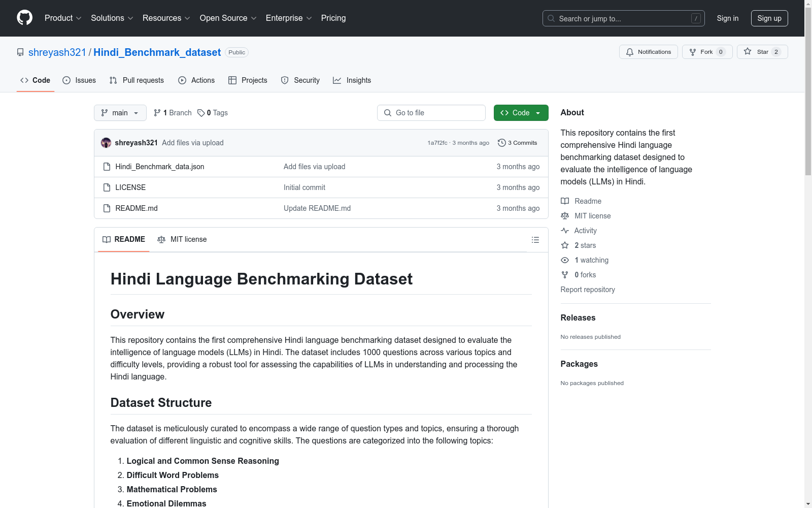
Task: Open the Insights tab
Action: click(x=352, y=80)
